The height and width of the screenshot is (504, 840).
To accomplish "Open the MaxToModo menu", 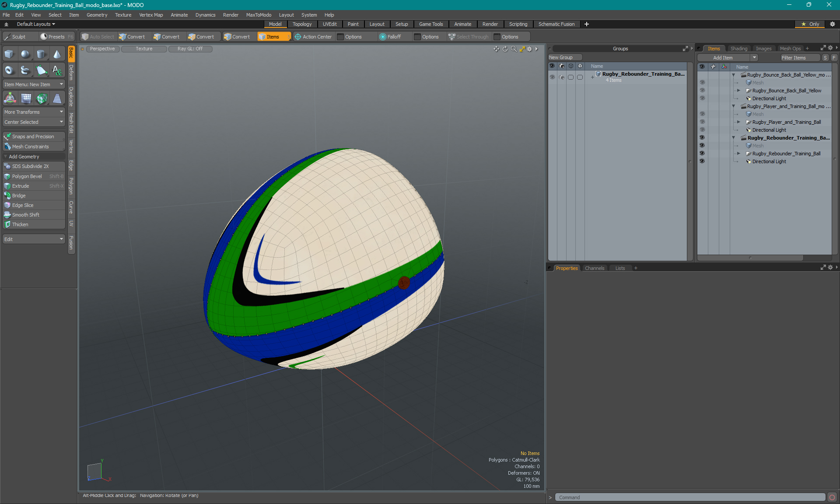I will click(x=259, y=15).
